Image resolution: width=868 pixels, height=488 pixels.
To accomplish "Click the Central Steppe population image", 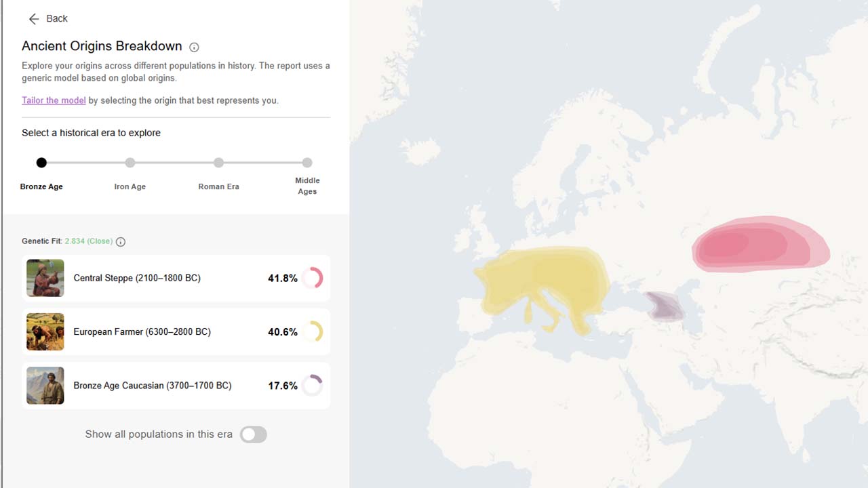I will (45, 278).
